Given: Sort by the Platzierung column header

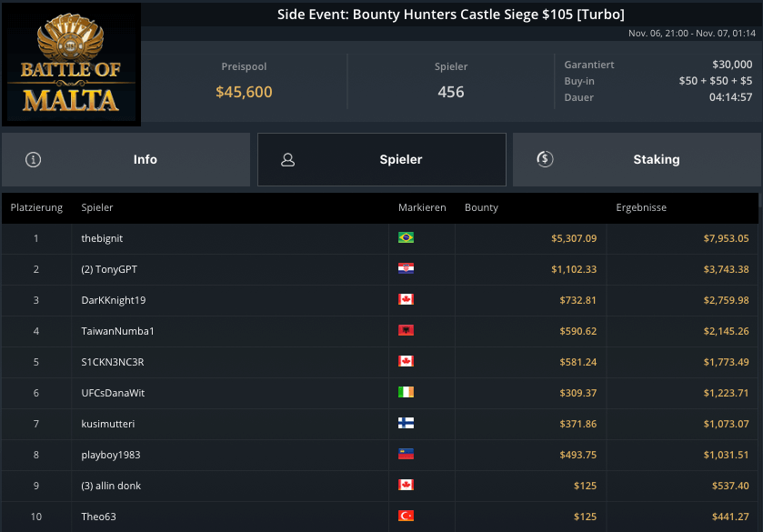Looking at the screenshot, I should click(36, 208).
